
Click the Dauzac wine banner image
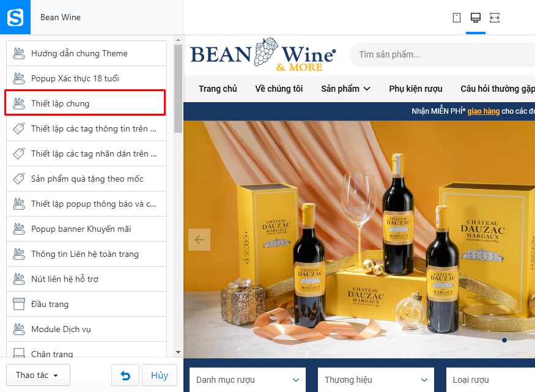(359, 240)
